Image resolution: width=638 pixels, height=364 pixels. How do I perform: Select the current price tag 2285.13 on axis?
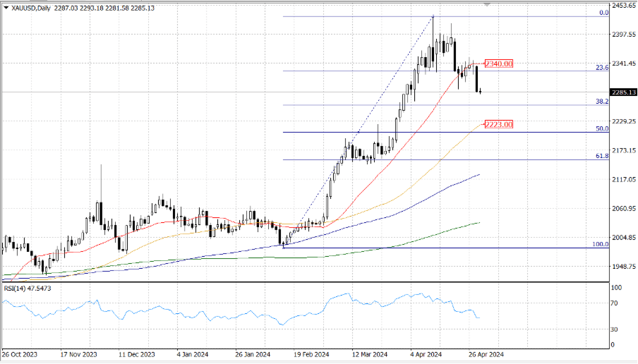coord(624,92)
